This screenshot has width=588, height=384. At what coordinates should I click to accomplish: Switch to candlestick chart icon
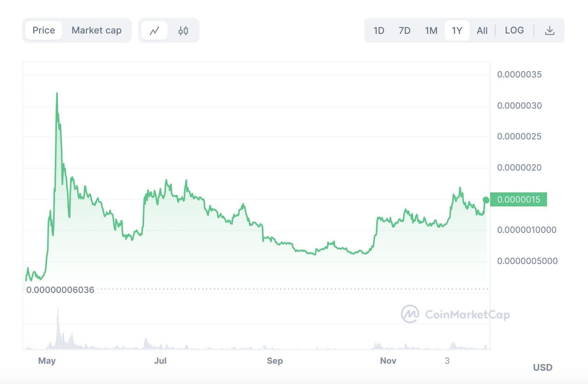tap(183, 31)
